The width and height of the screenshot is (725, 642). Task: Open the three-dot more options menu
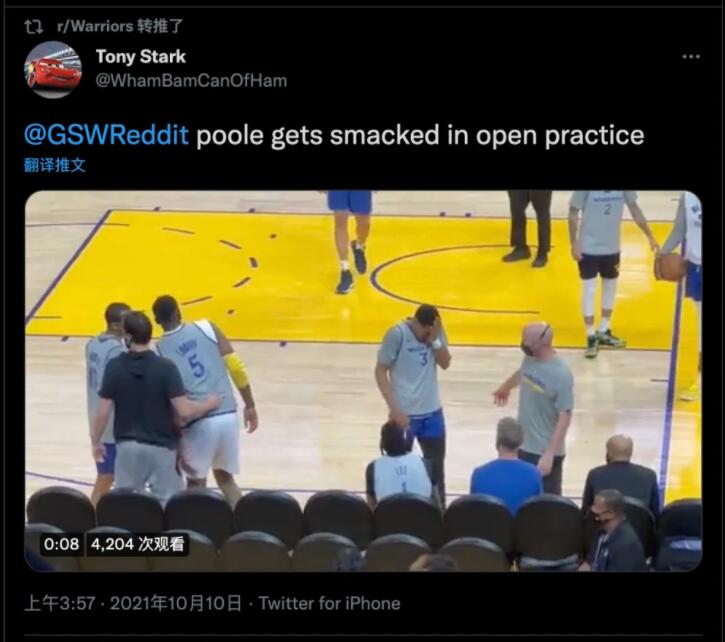tap(691, 56)
